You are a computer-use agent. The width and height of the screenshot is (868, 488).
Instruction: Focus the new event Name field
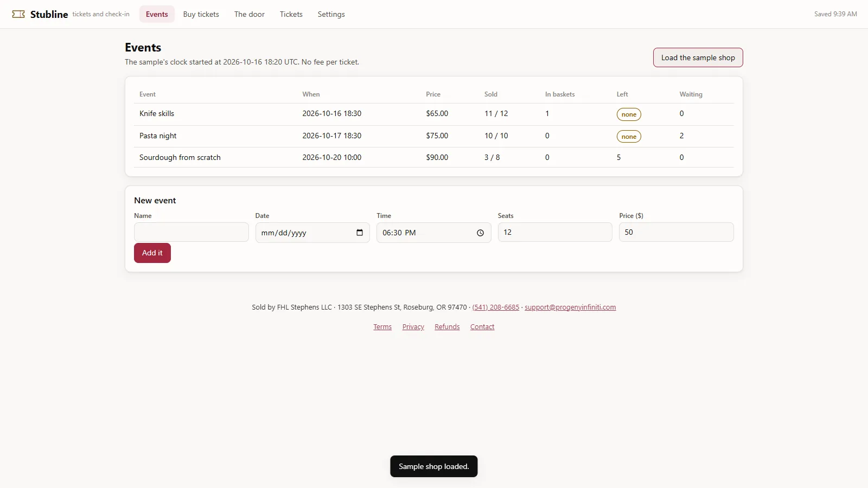click(192, 232)
